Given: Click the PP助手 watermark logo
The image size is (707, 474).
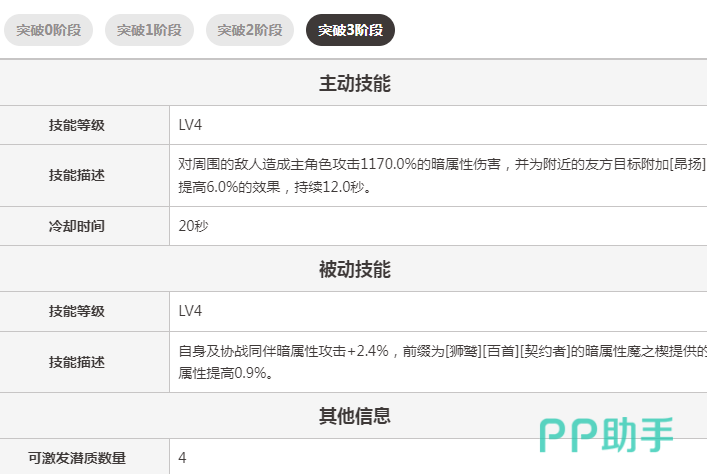Looking at the screenshot, I should 607,433.
